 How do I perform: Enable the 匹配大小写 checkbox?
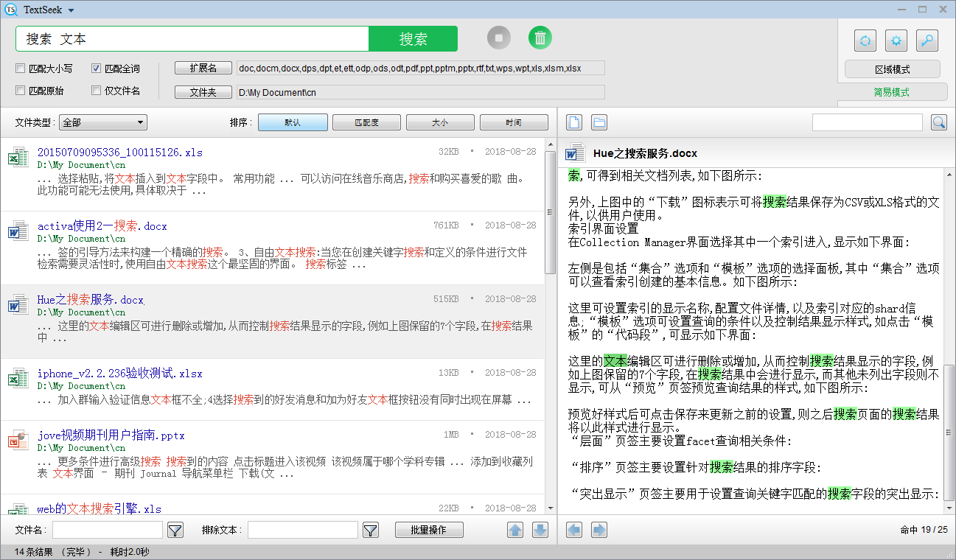click(21, 69)
